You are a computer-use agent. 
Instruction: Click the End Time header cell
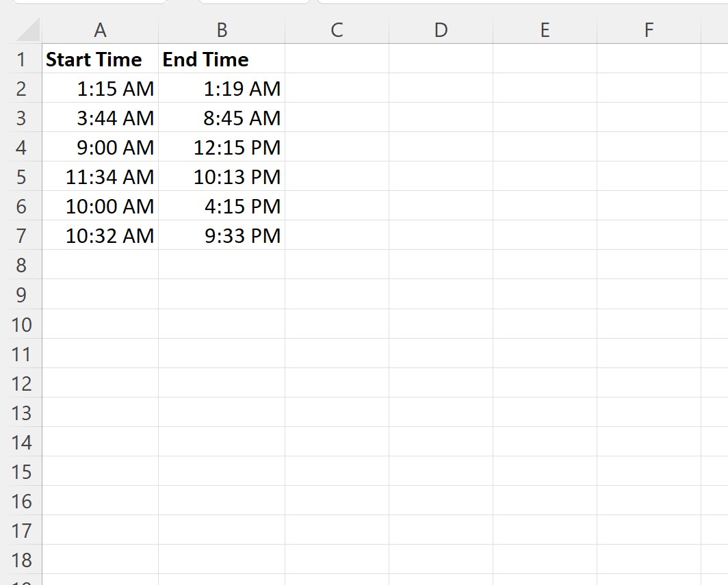click(x=205, y=60)
